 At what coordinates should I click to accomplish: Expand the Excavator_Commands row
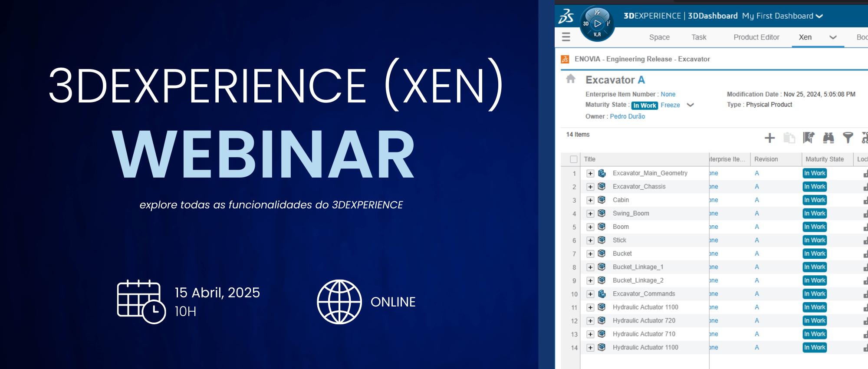(x=590, y=294)
